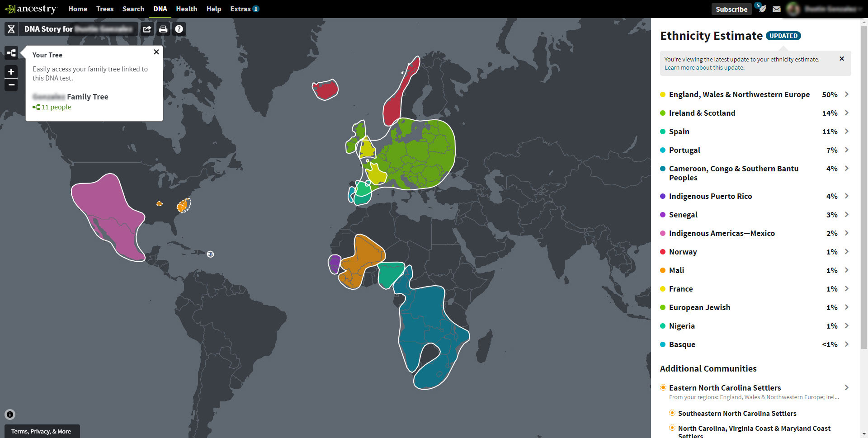Open the Health menu item
Viewport: 868px width, 438px height.
point(186,9)
